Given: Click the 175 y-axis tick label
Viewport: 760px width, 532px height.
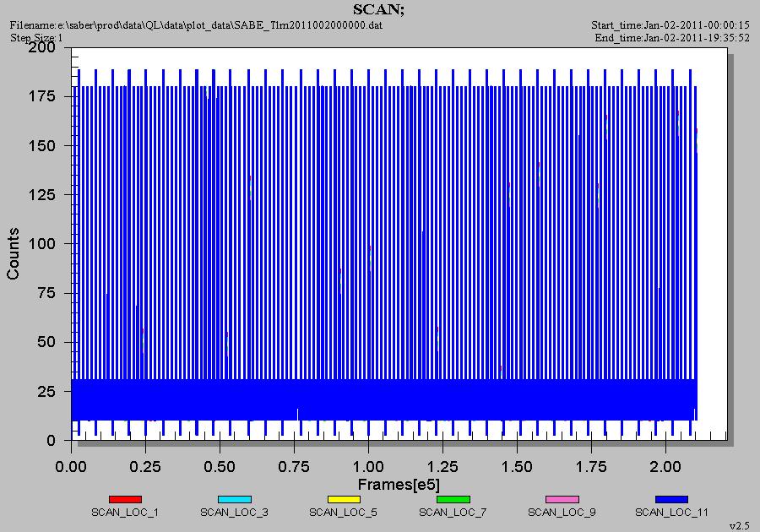Looking at the screenshot, I should (41, 96).
